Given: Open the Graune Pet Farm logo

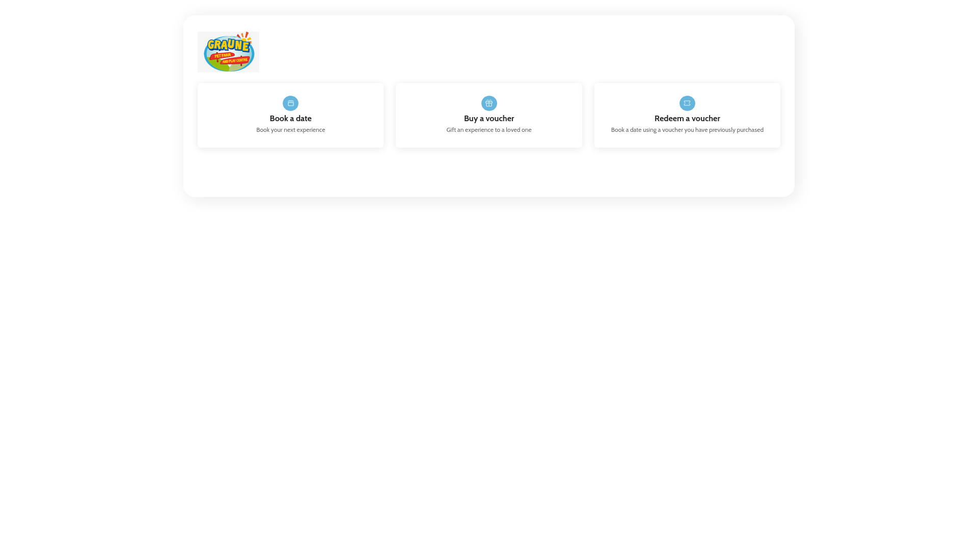Looking at the screenshot, I should (x=228, y=52).
